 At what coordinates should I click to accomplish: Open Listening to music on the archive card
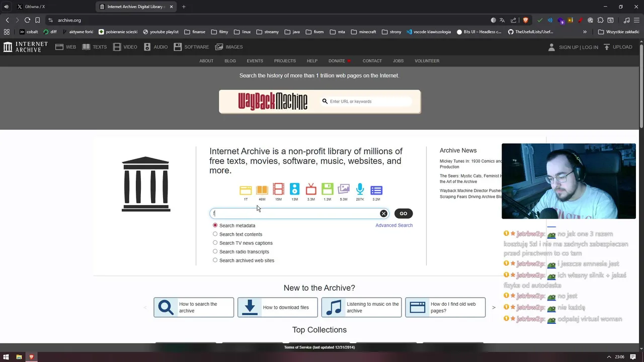361,307
